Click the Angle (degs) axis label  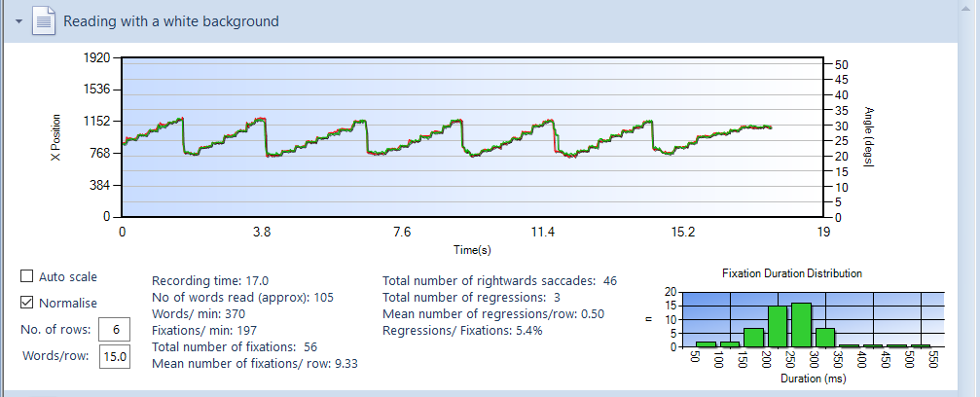click(868, 136)
